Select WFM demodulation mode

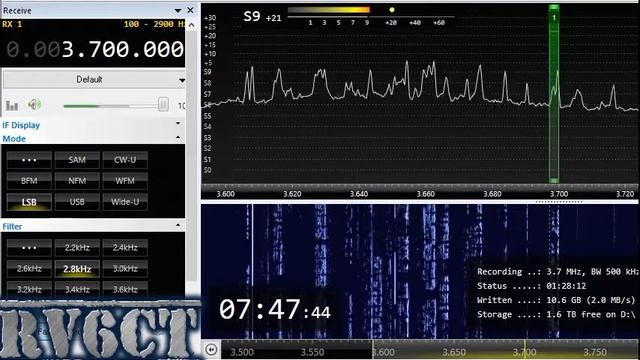click(125, 181)
